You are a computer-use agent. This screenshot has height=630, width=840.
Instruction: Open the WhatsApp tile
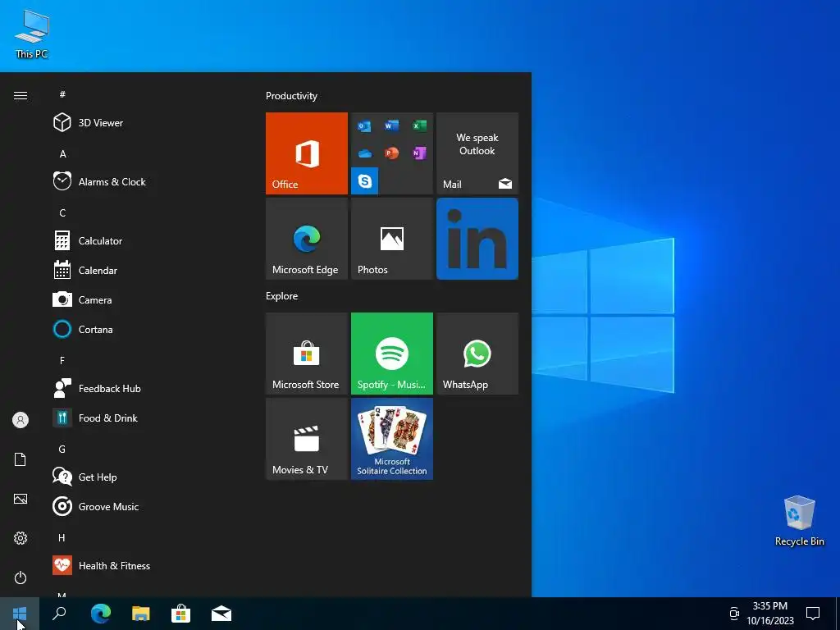tap(477, 354)
